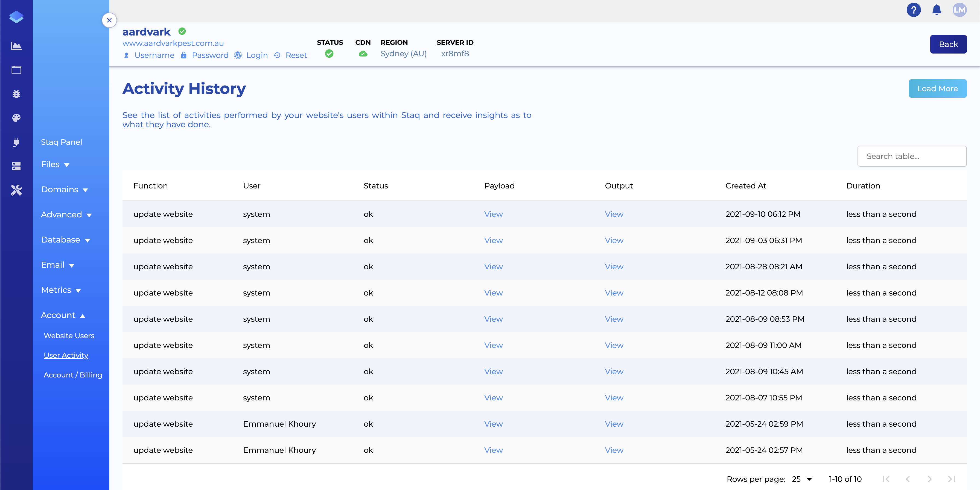Select Website Users menu item
Screen dimensions: 980x490
69,336
